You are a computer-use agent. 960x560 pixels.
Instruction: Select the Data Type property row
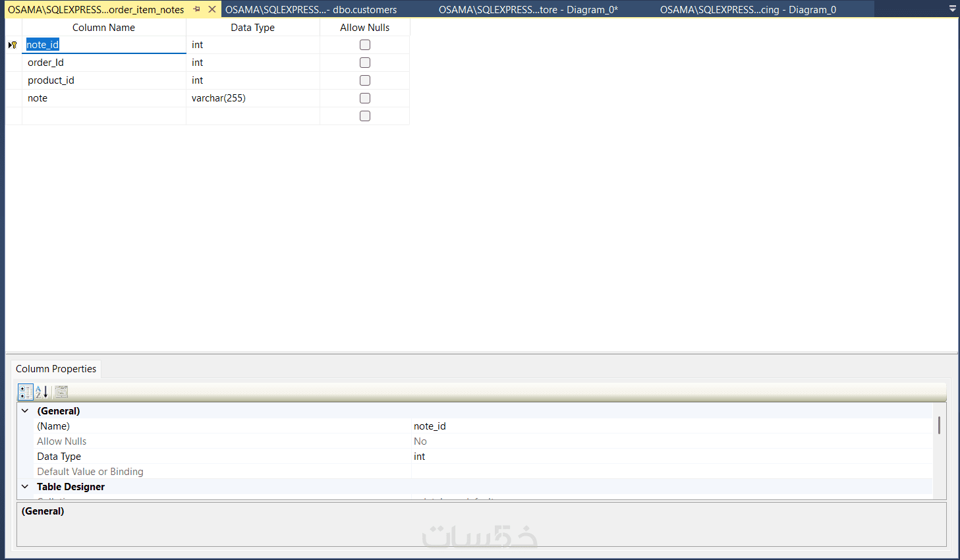[483, 457]
